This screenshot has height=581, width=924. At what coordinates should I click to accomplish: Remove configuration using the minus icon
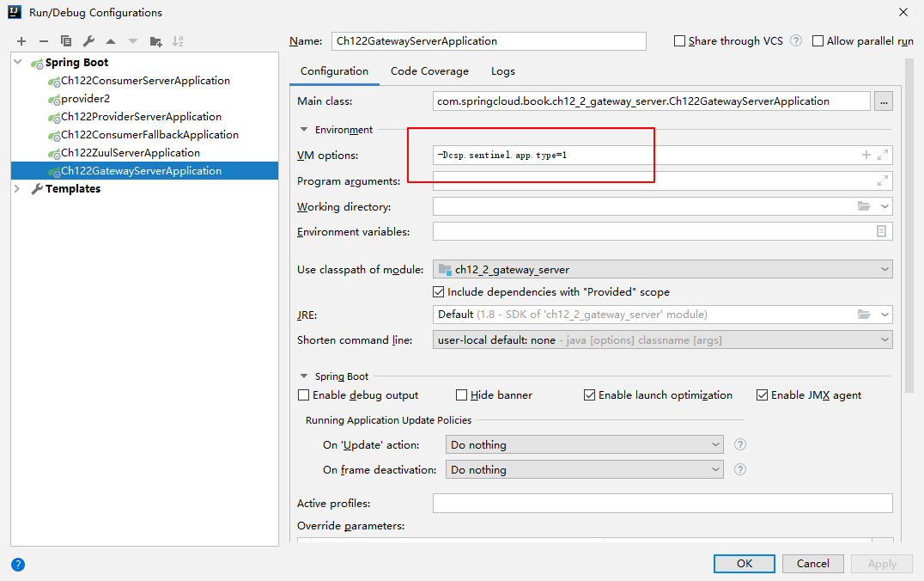(x=44, y=41)
